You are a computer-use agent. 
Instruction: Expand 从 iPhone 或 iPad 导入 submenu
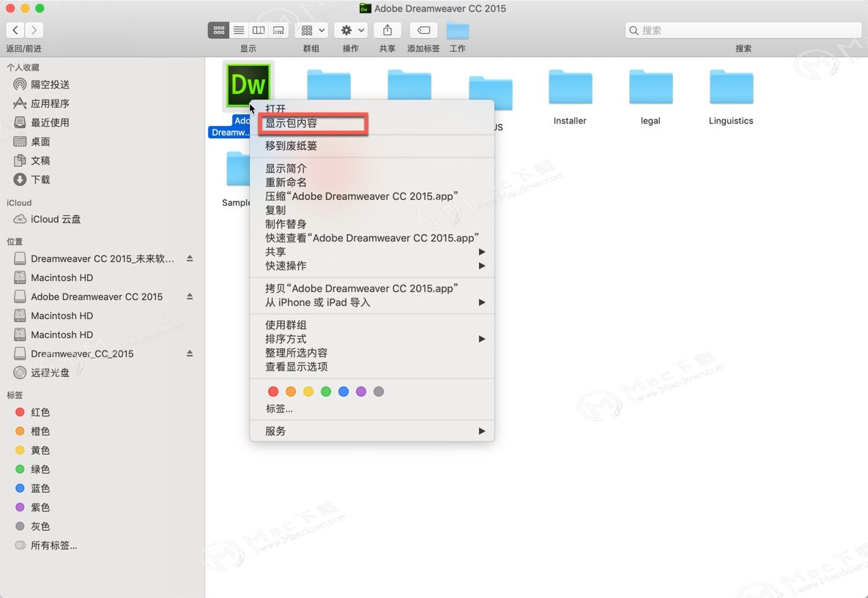coord(372,302)
